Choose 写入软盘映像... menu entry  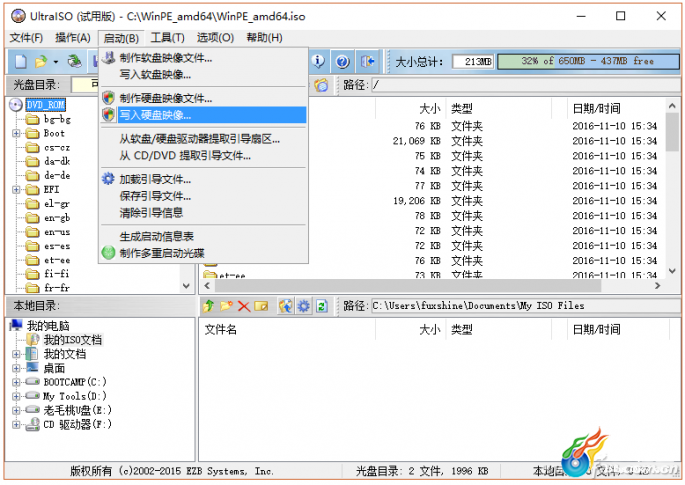click(204, 75)
